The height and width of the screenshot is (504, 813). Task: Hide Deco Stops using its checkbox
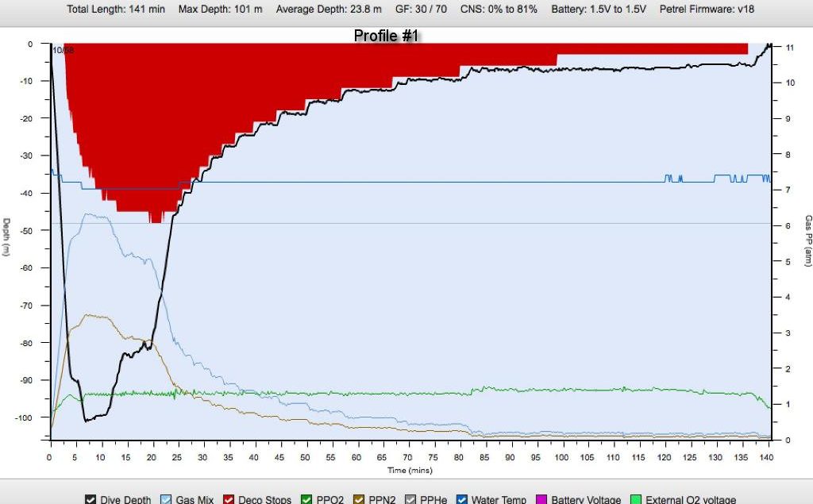229,500
